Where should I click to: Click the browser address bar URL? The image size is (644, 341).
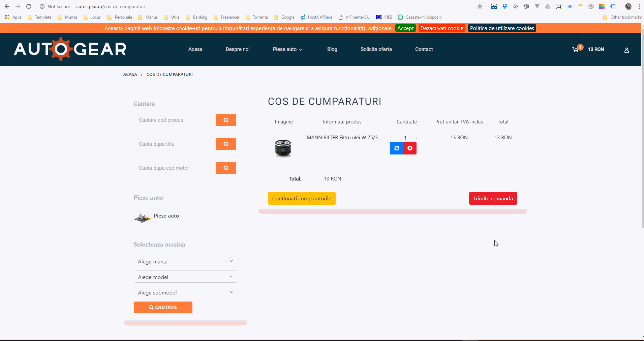click(x=111, y=6)
